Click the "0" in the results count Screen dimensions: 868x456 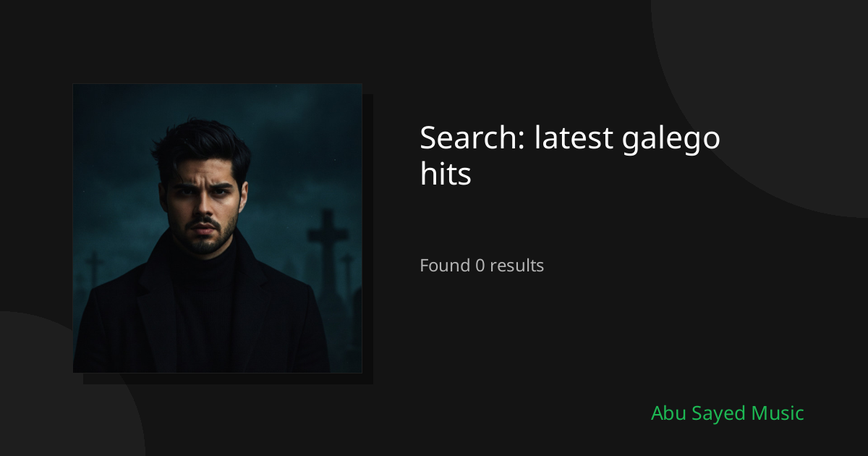pyautogui.click(x=480, y=266)
